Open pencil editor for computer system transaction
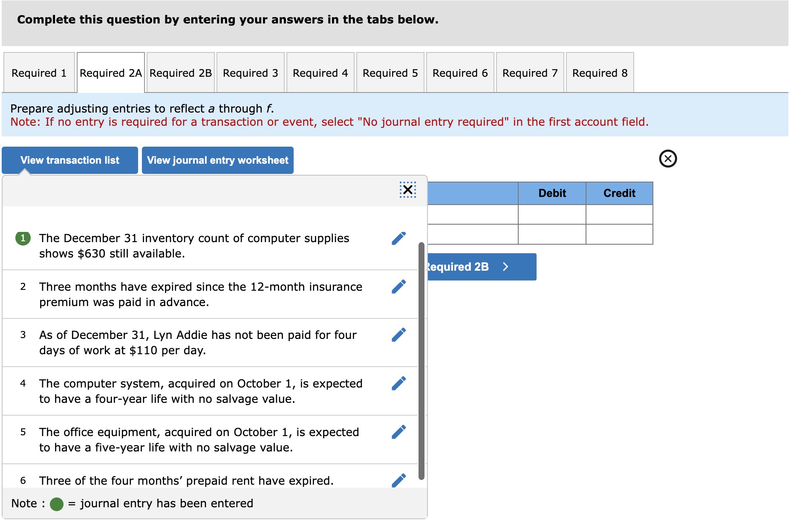The image size is (791, 532). [x=399, y=383]
